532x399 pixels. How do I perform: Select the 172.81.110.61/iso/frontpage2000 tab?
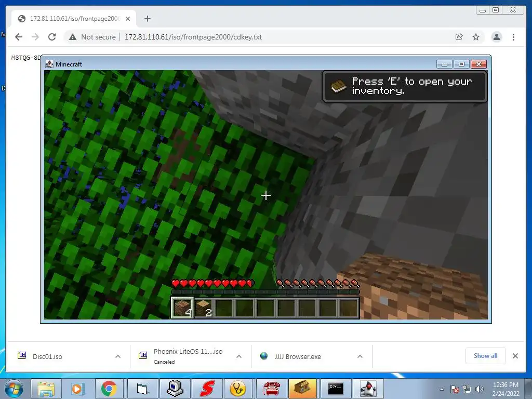pos(74,19)
